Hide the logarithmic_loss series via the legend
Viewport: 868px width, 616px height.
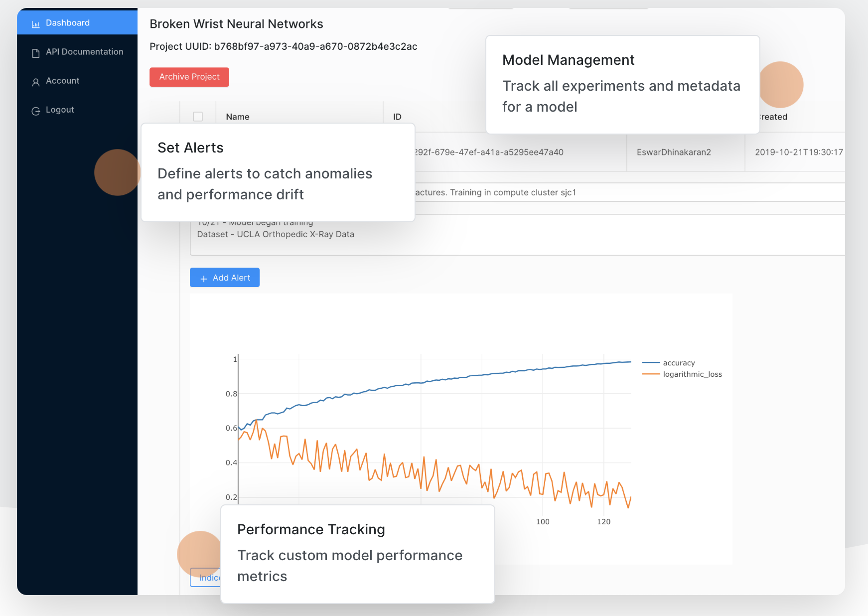[x=692, y=374]
